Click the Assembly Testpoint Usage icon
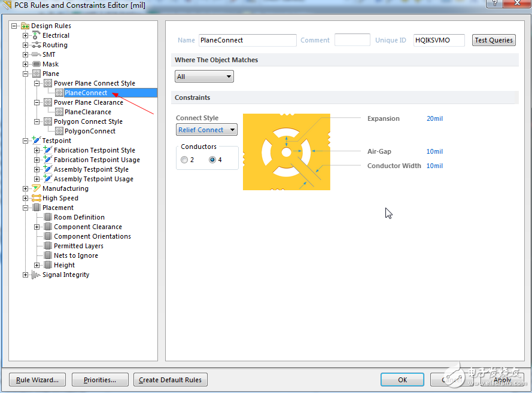 click(x=48, y=178)
